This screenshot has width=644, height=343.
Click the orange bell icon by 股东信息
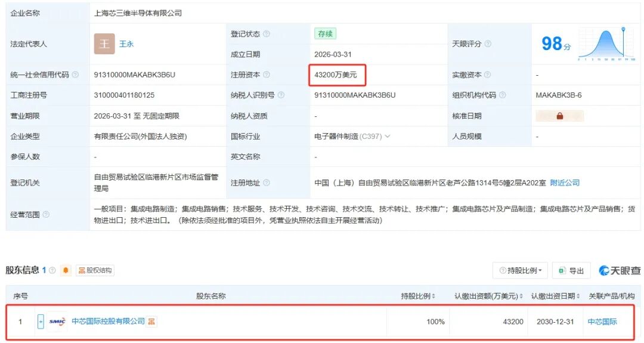pos(66,271)
